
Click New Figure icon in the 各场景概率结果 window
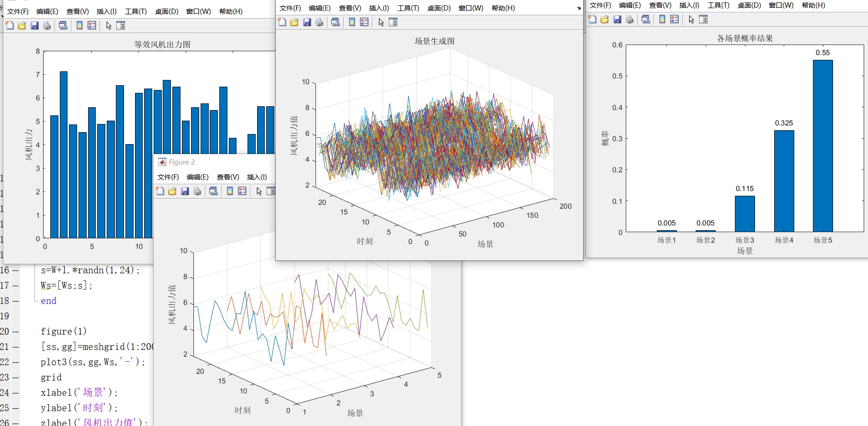pos(592,19)
